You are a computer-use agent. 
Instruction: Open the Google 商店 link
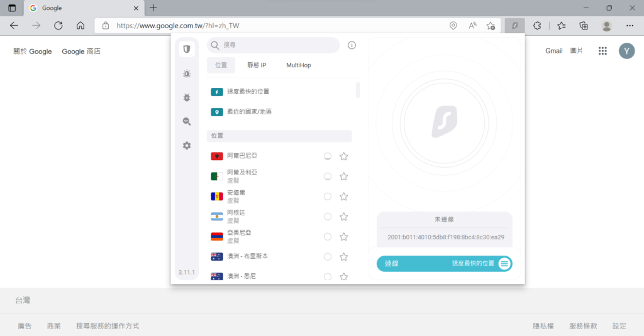(x=81, y=51)
